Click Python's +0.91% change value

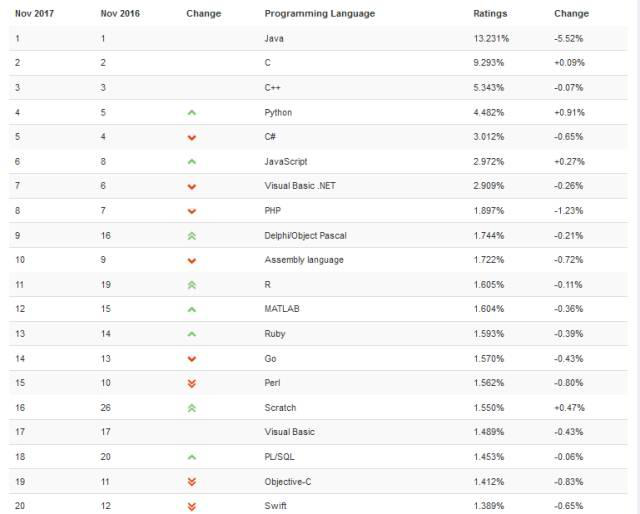pyautogui.click(x=568, y=112)
